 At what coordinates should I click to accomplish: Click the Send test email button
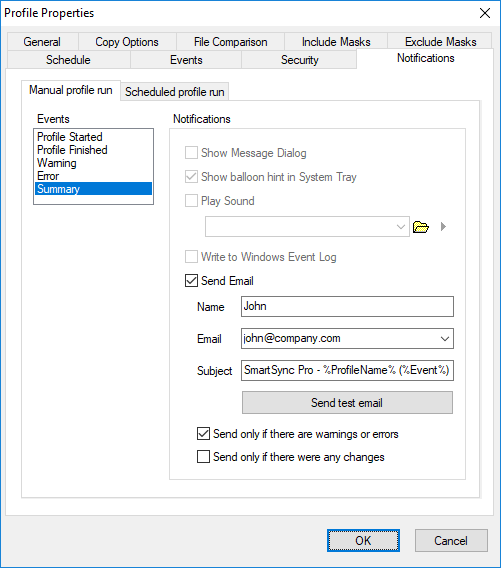pyautogui.click(x=347, y=402)
